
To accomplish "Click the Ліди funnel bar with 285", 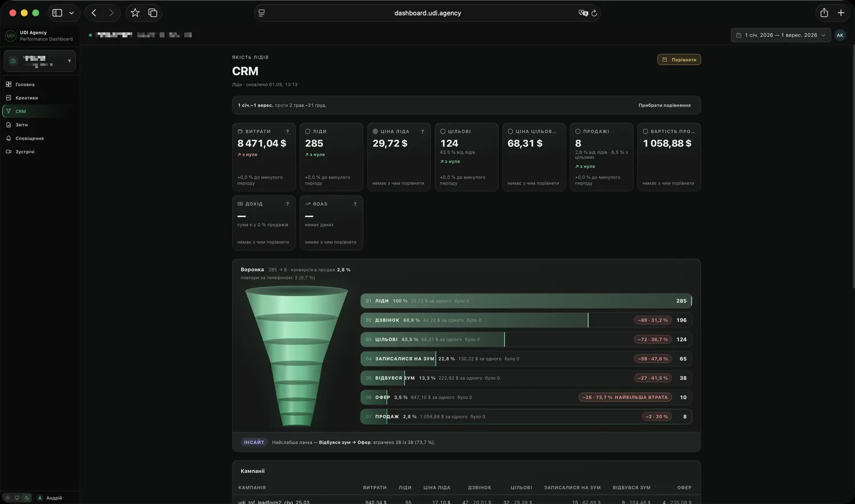I will pyautogui.click(x=526, y=301).
